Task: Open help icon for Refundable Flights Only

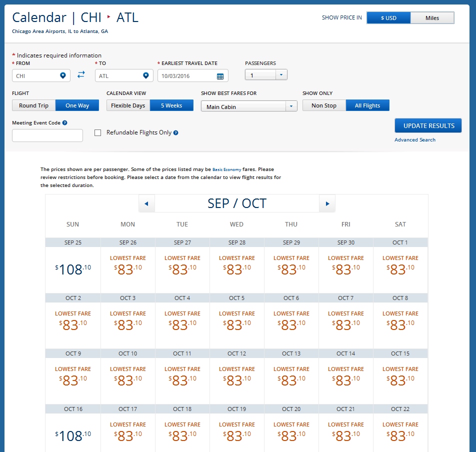Action: point(176,133)
